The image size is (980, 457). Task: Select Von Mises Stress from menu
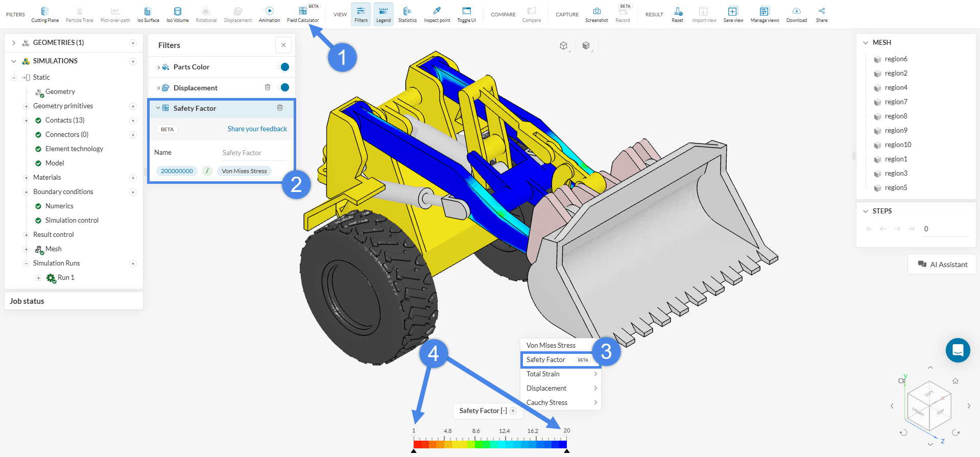tap(551, 346)
